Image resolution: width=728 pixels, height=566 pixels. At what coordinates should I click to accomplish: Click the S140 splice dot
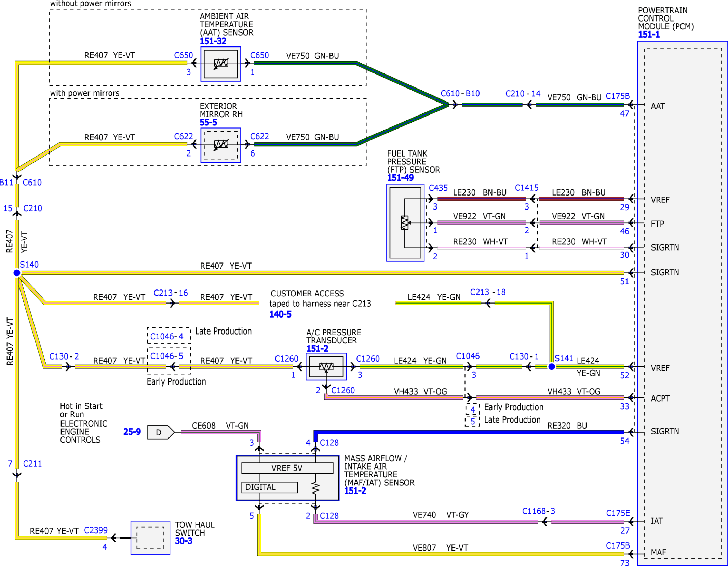tap(17, 273)
